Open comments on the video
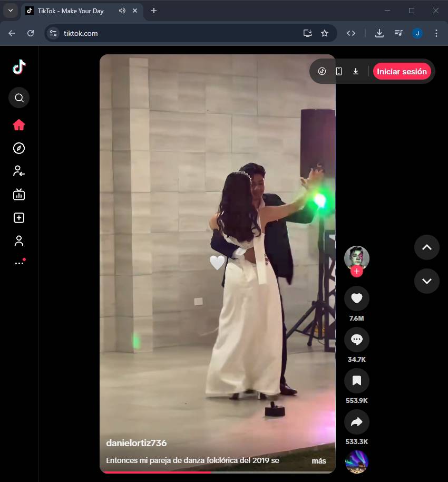 tap(356, 340)
